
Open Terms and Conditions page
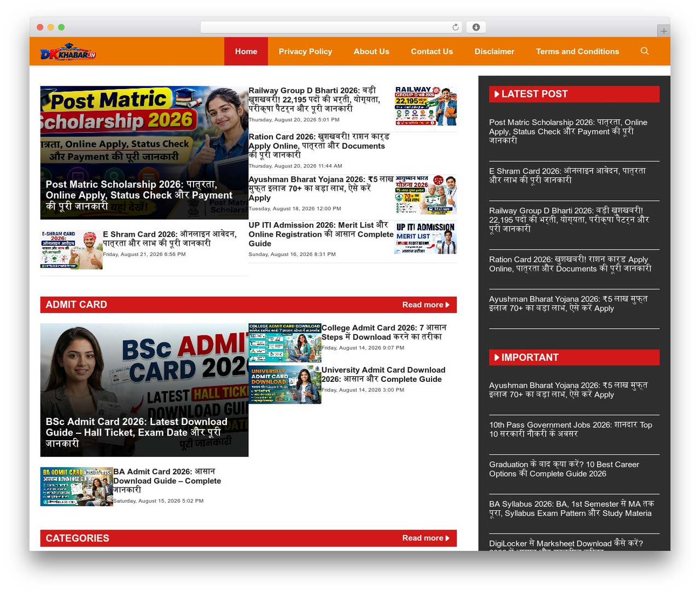(x=577, y=51)
